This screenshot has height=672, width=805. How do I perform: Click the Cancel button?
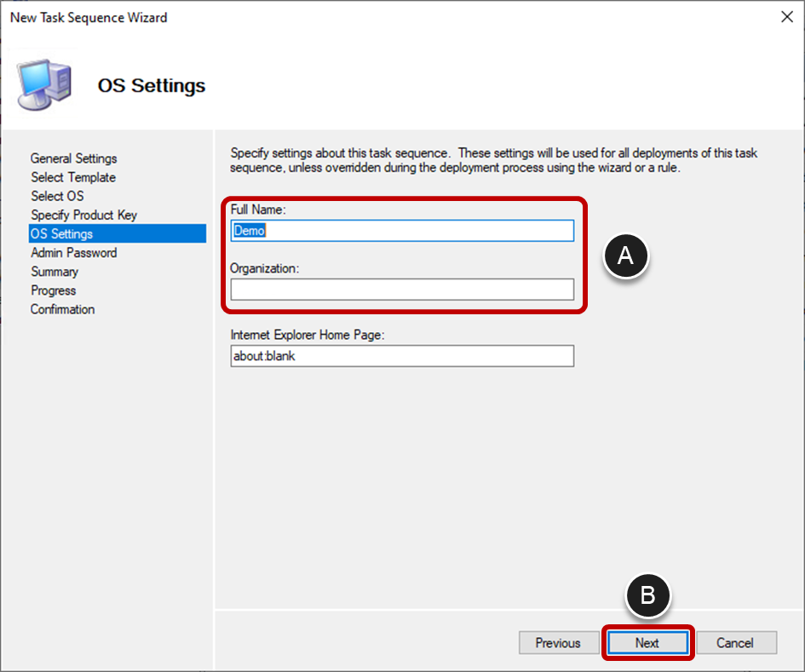(736, 643)
